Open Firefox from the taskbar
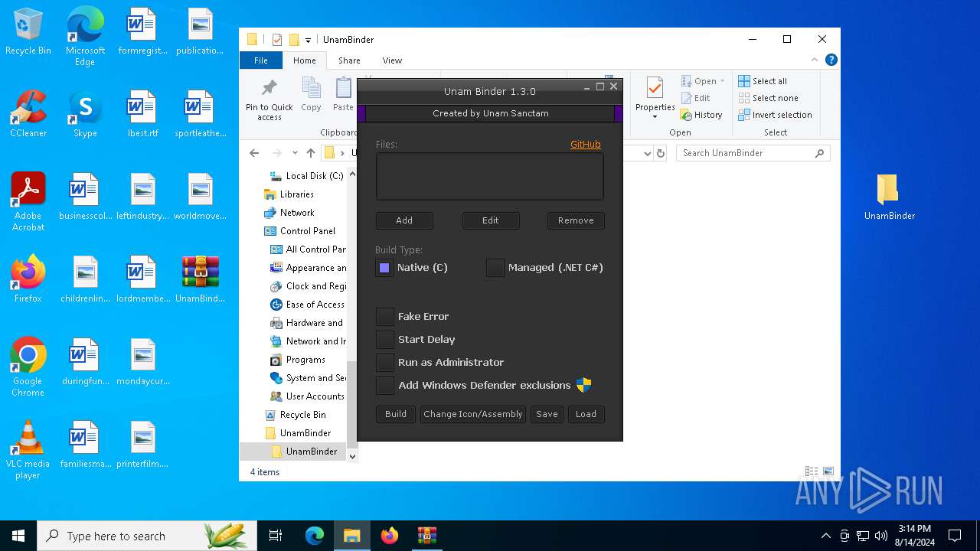 pos(390,536)
